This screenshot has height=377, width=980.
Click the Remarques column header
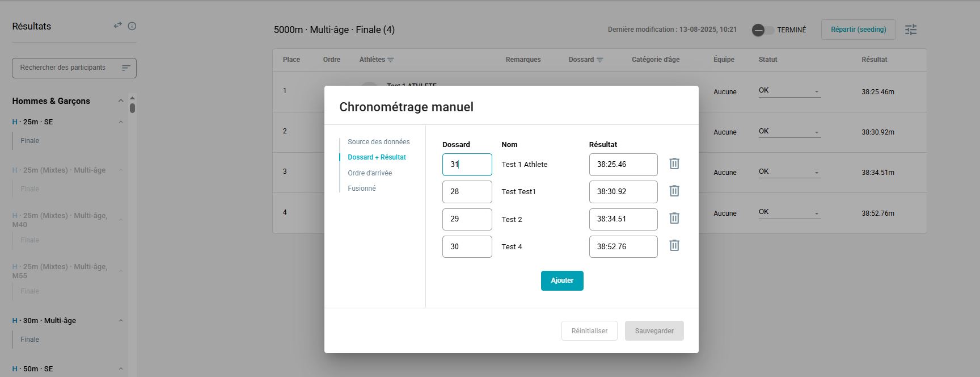click(523, 60)
